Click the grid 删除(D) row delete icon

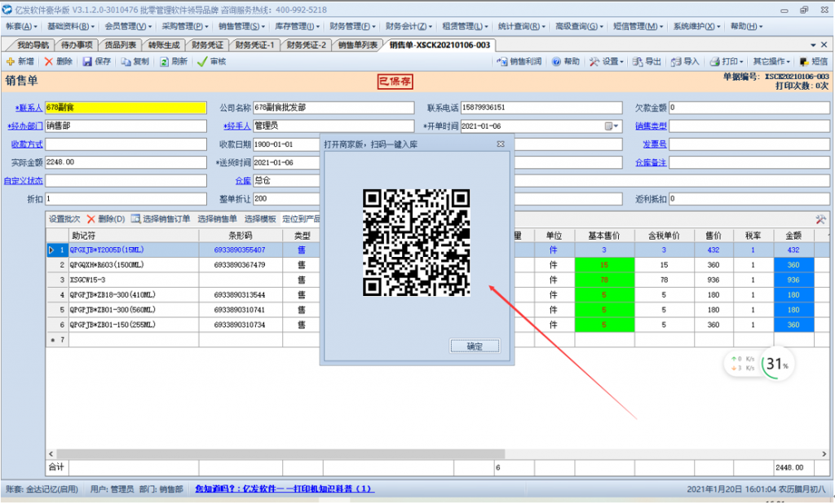click(91, 219)
